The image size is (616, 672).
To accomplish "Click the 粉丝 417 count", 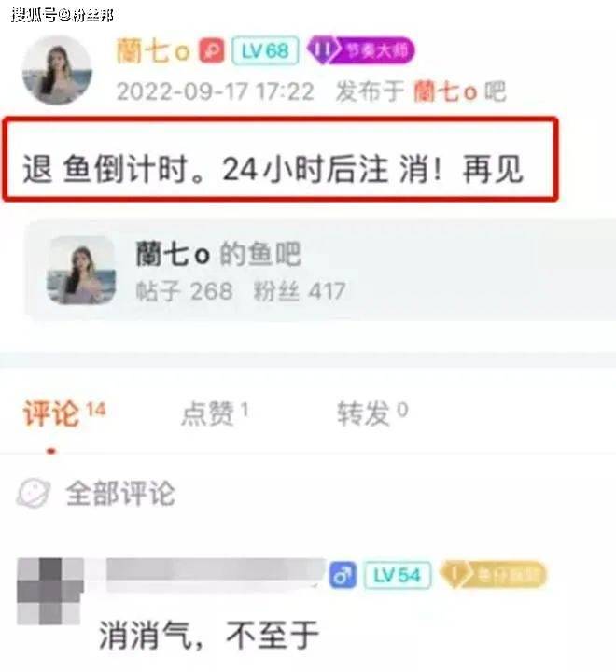I will pos(300,291).
